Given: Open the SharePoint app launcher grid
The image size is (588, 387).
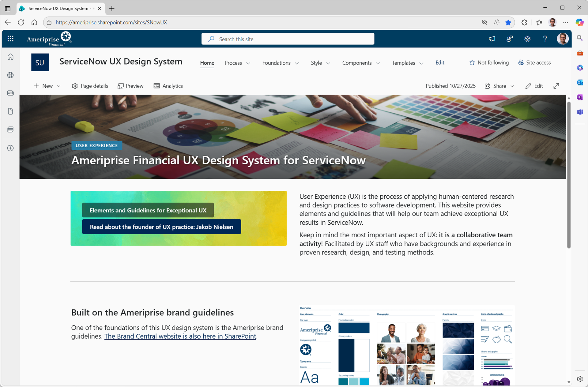Looking at the screenshot, I should 10,39.
